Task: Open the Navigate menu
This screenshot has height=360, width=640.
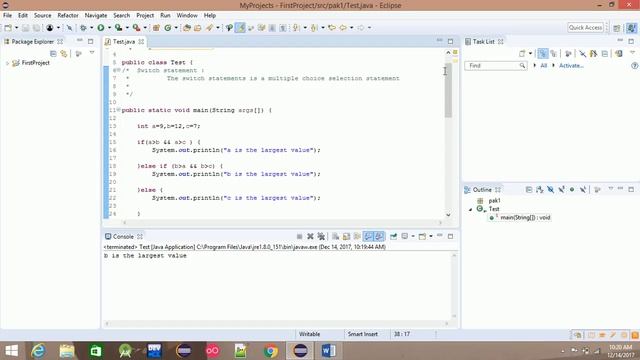Action: [96, 16]
